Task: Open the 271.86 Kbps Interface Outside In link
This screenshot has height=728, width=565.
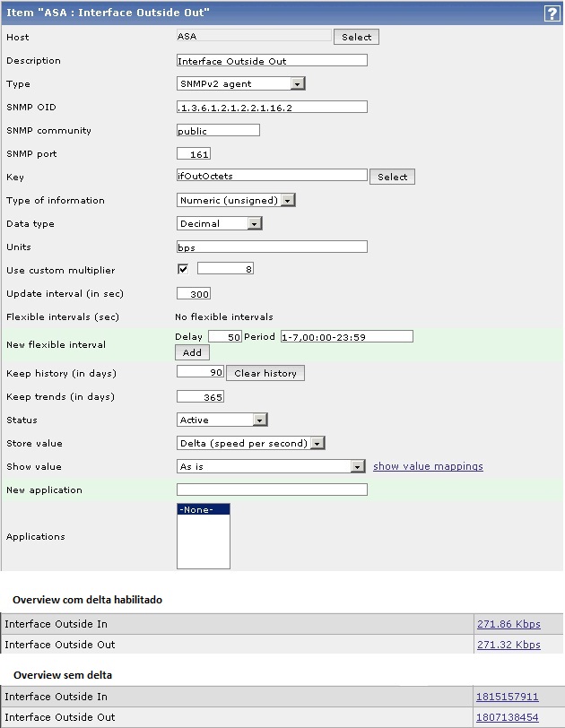Action: (508, 624)
